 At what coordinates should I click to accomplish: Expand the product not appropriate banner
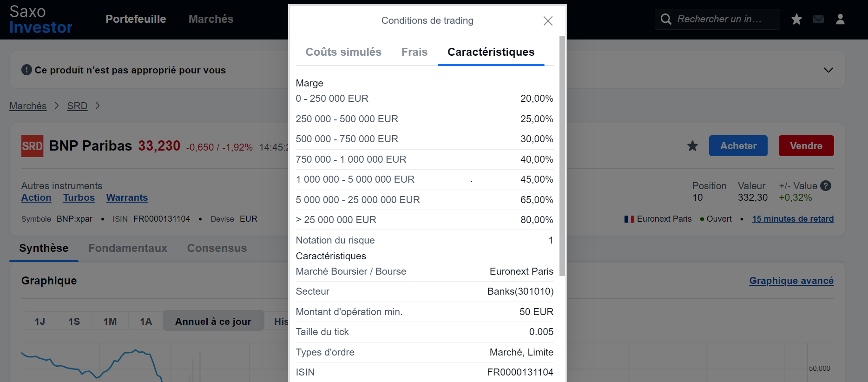(x=828, y=70)
